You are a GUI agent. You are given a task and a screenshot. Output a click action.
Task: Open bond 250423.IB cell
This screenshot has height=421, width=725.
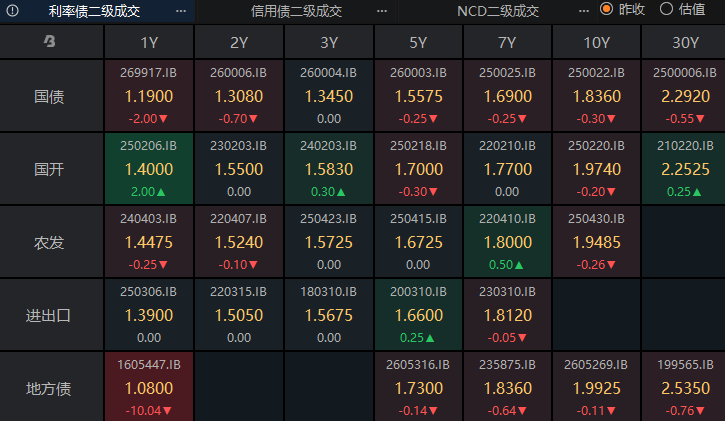point(329,242)
